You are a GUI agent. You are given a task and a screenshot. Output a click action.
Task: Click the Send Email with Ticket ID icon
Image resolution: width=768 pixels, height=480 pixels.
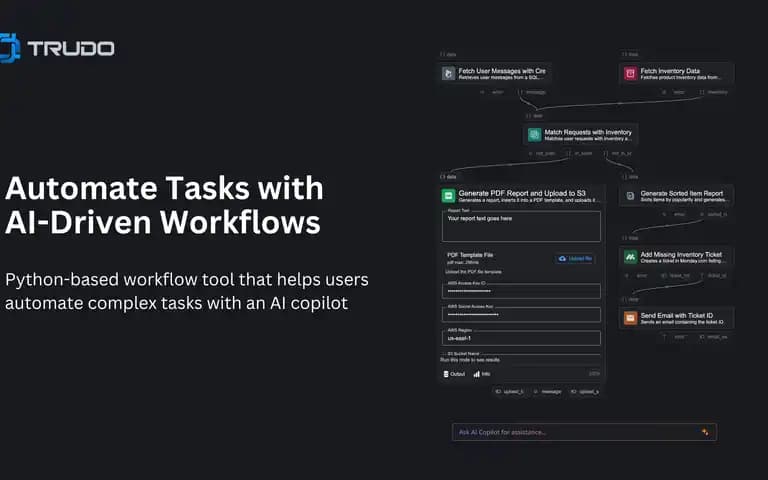(630, 317)
